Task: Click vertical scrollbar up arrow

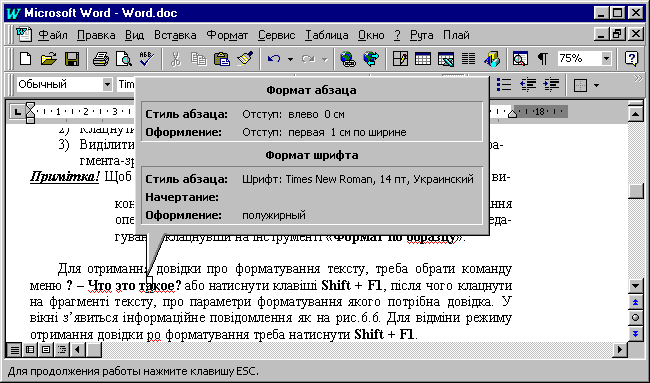Action: [x=635, y=114]
